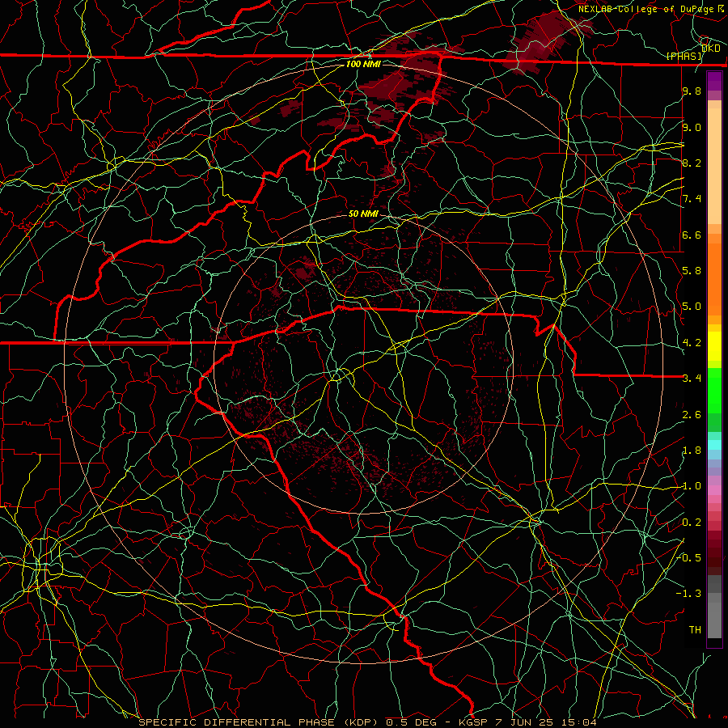728x728 pixels.
Task: Click the 7.4 value on the color scale
Action: tap(692, 199)
